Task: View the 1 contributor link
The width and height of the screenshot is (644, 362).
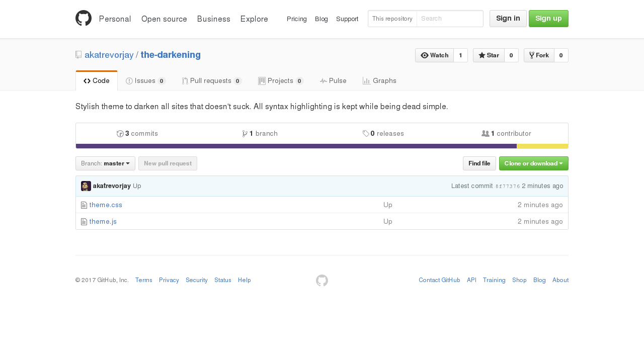Action: 506,134
